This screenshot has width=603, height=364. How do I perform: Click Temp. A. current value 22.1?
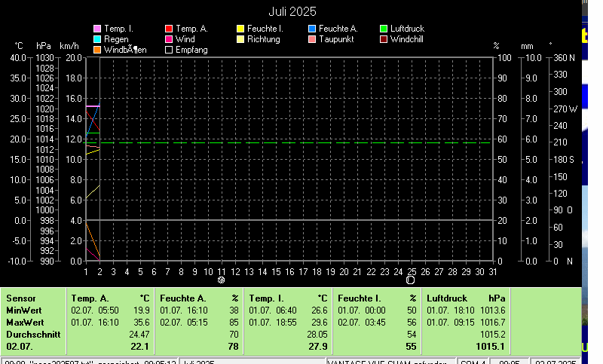pos(139,347)
